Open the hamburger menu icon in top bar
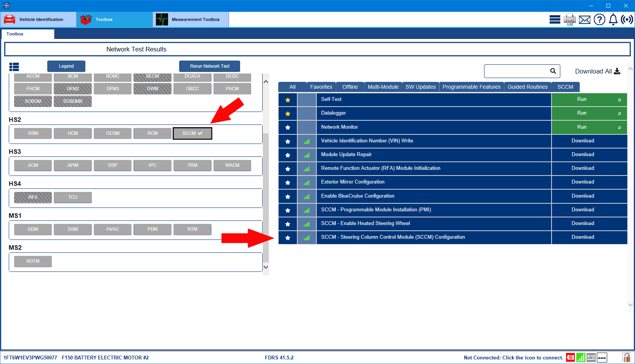 click(x=555, y=19)
